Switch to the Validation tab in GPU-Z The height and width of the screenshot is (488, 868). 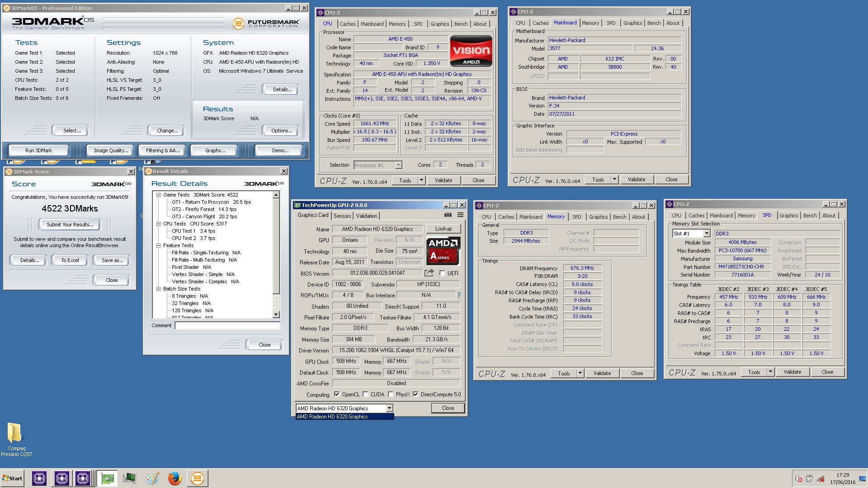[367, 216]
